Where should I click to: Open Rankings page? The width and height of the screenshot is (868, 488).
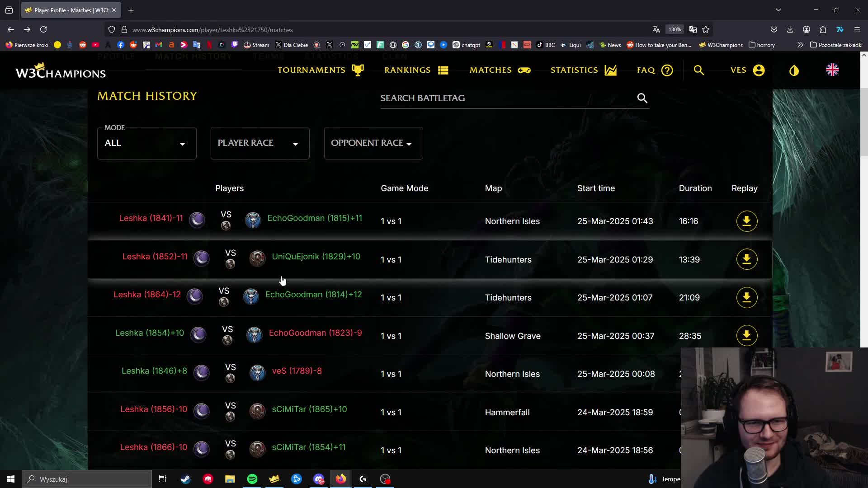click(416, 70)
